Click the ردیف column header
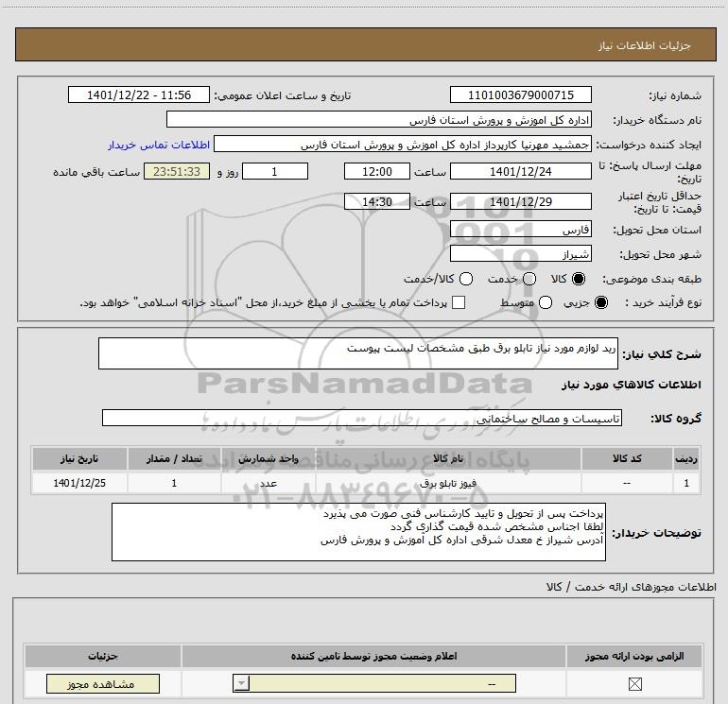Screen dimensions: 728x704 [x=686, y=458]
